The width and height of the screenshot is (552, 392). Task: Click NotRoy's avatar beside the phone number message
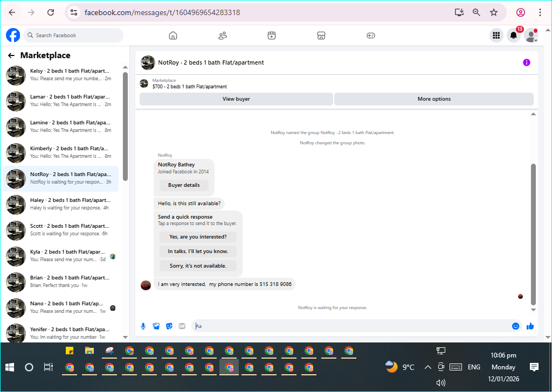click(x=146, y=285)
